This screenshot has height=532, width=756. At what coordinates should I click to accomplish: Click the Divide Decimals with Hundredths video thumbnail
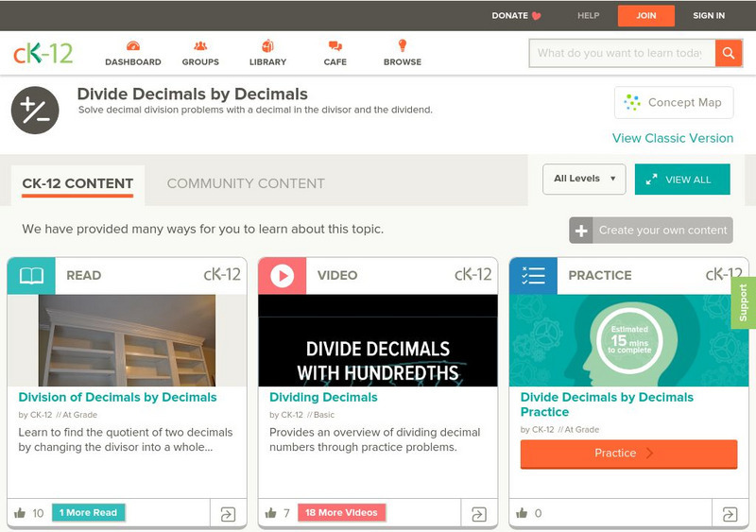[x=378, y=340]
